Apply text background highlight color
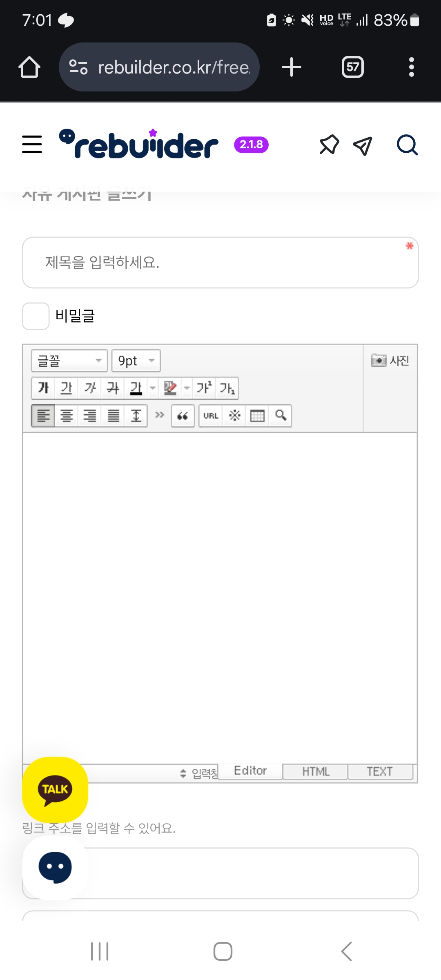The image size is (441, 980). pyautogui.click(x=170, y=388)
